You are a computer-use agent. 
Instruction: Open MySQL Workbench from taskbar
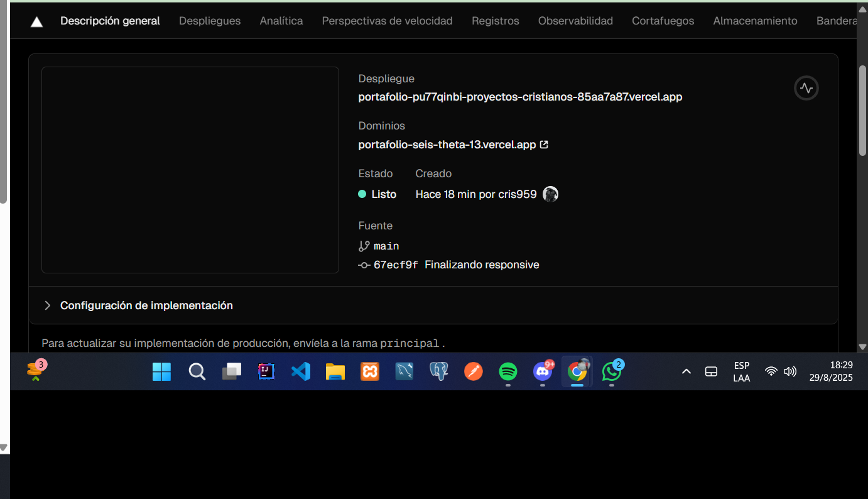(404, 372)
